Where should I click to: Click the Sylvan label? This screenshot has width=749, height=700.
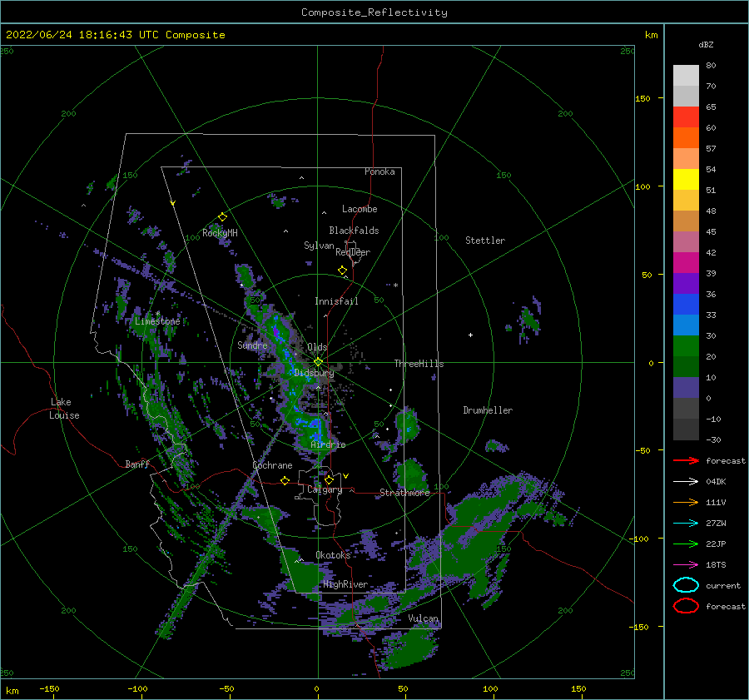[x=319, y=246]
